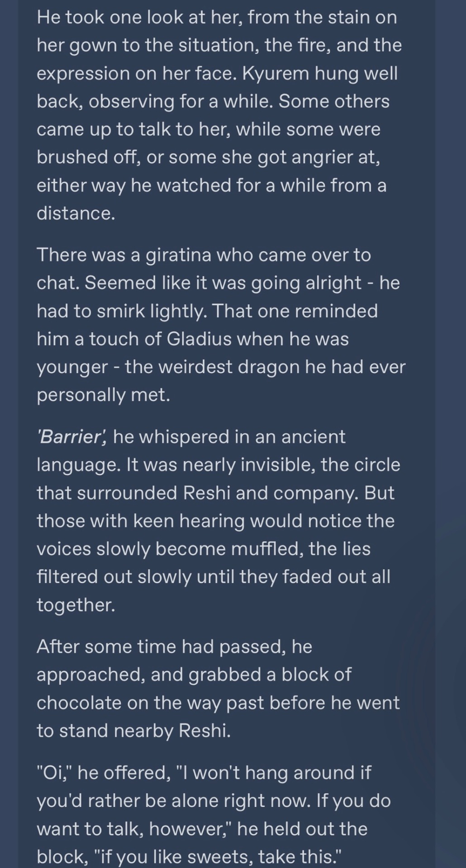
Task: Click "personally met." ending the second paragraph
Action: (103, 395)
